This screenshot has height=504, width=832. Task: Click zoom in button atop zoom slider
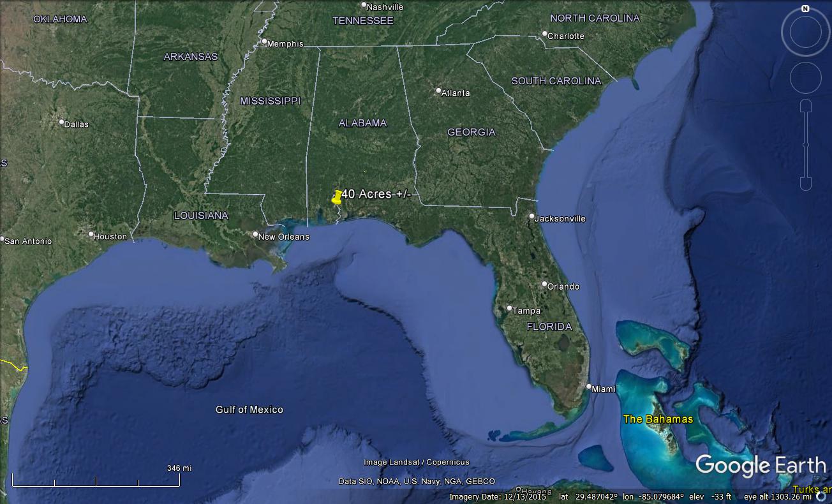pos(805,107)
